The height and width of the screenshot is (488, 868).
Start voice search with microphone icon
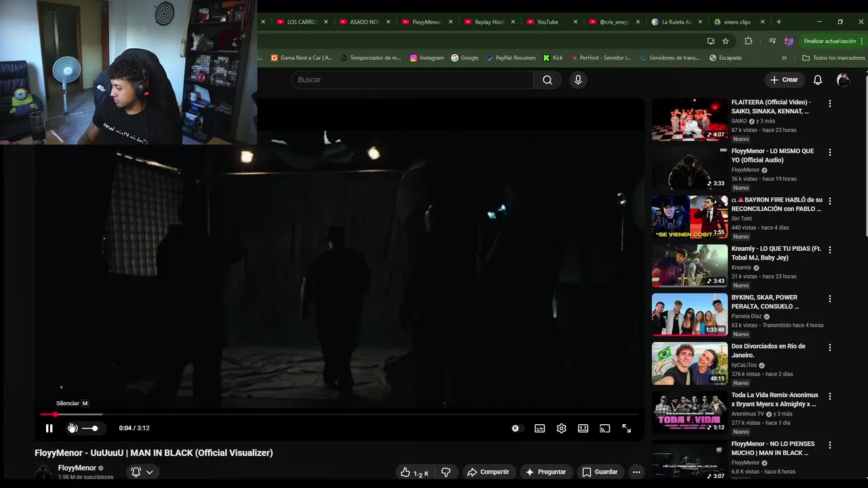point(578,80)
